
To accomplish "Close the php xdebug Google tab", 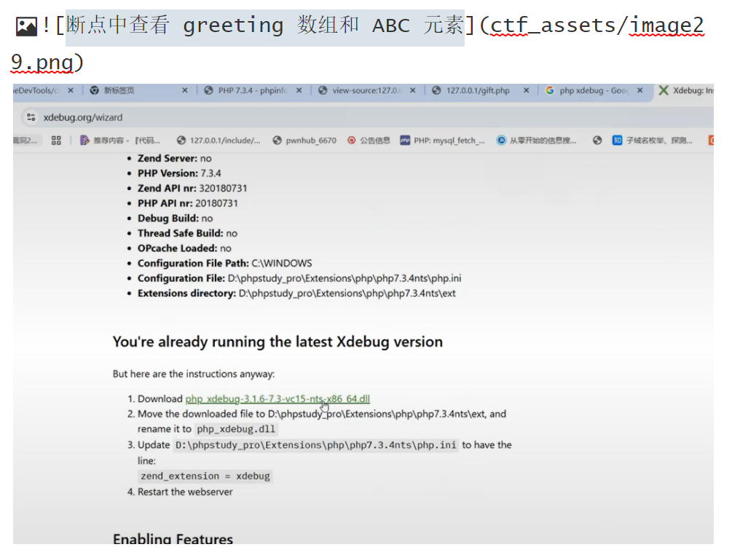I will (639, 90).
